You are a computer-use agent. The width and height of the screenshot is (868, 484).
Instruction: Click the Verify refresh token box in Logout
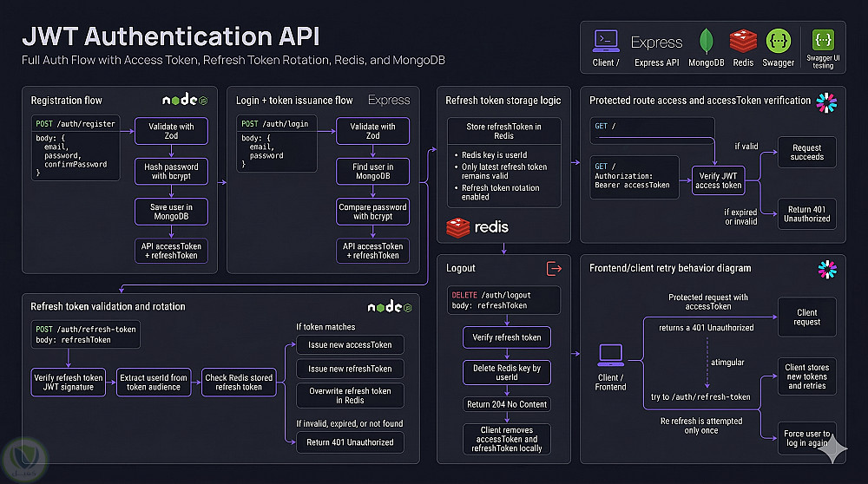click(507, 337)
